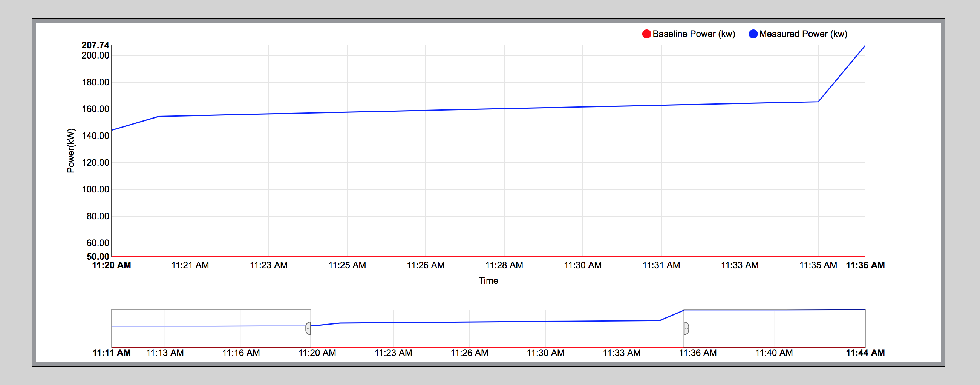Toggle the Measured Power (kw) legend label

click(803, 34)
